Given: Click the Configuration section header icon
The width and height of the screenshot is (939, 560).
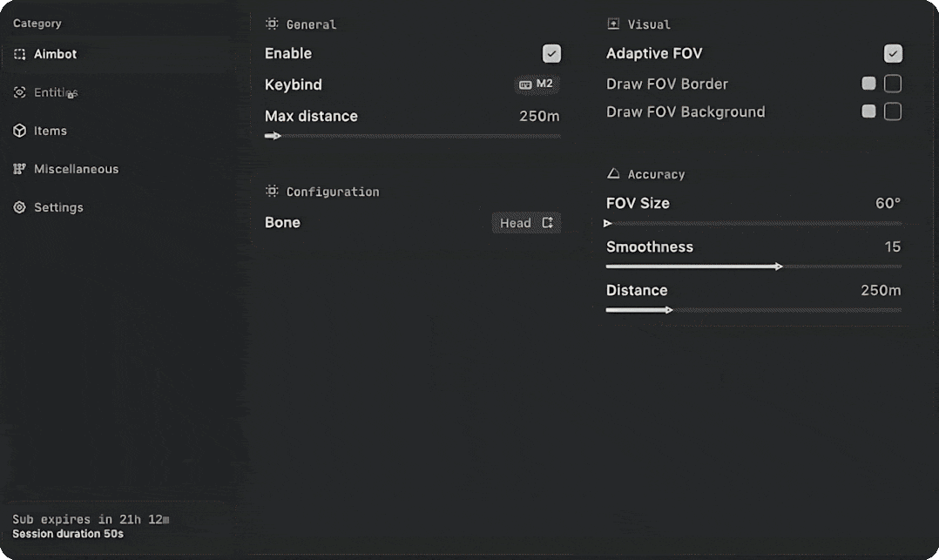Looking at the screenshot, I should point(272,191).
